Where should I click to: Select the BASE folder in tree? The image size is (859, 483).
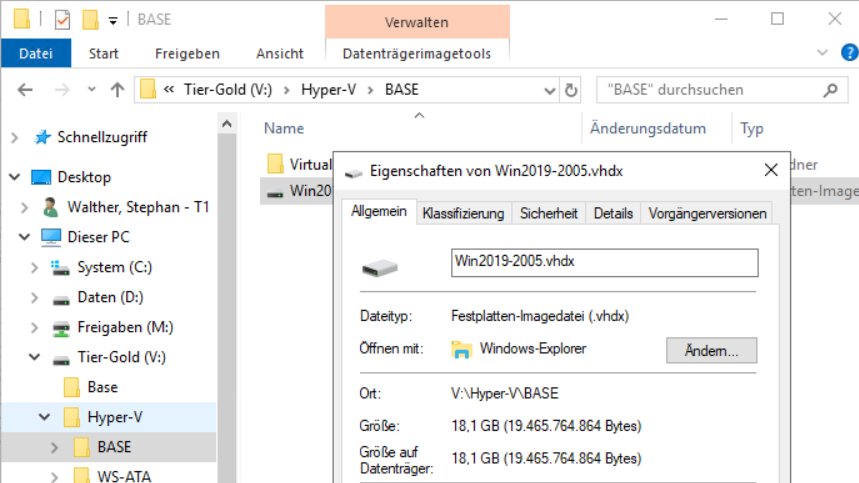click(x=114, y=447)
